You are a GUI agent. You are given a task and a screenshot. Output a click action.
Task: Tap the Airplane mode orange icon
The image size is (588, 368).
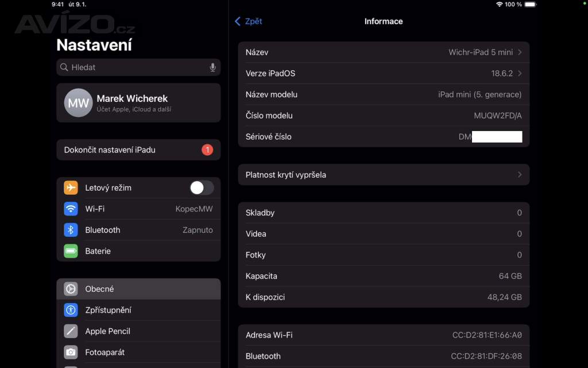tap(71, 187)
